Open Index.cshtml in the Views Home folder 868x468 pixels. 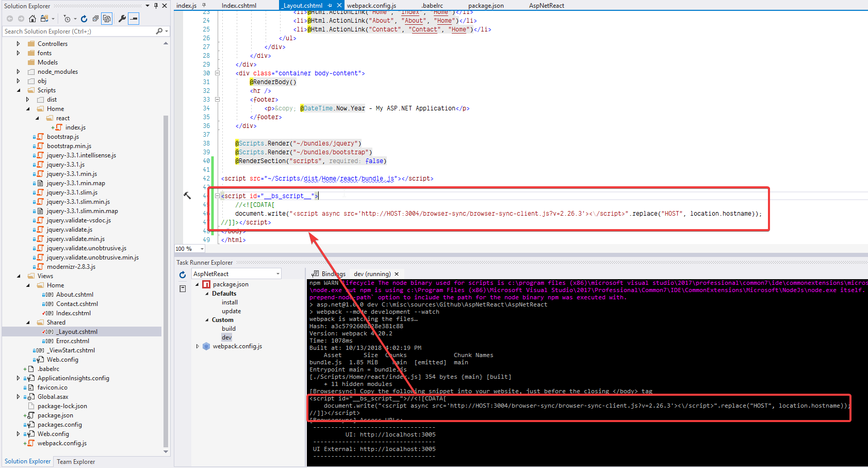[x=73, y=313]
